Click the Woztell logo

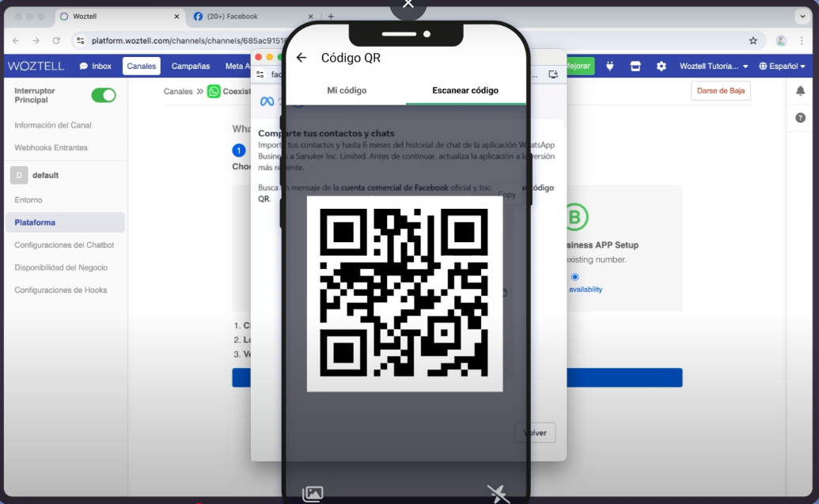coord(36,66)
